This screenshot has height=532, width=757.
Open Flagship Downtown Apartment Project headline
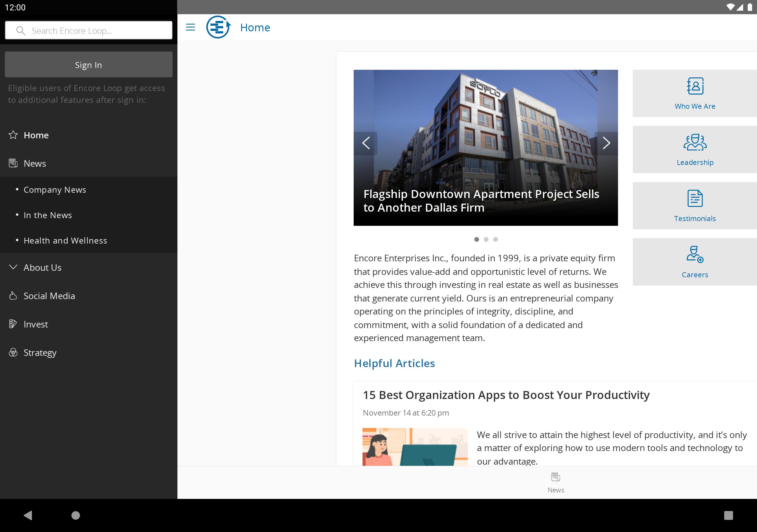click(481, 201)
